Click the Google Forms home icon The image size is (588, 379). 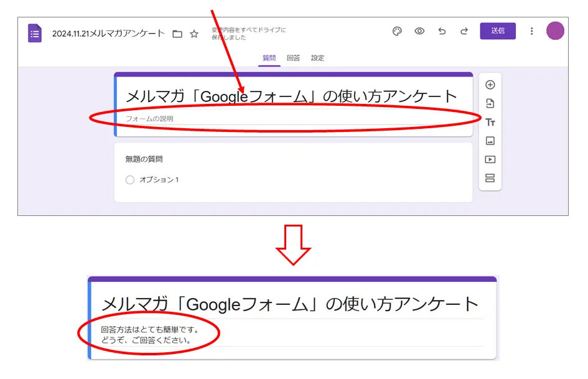pos(35,33)
